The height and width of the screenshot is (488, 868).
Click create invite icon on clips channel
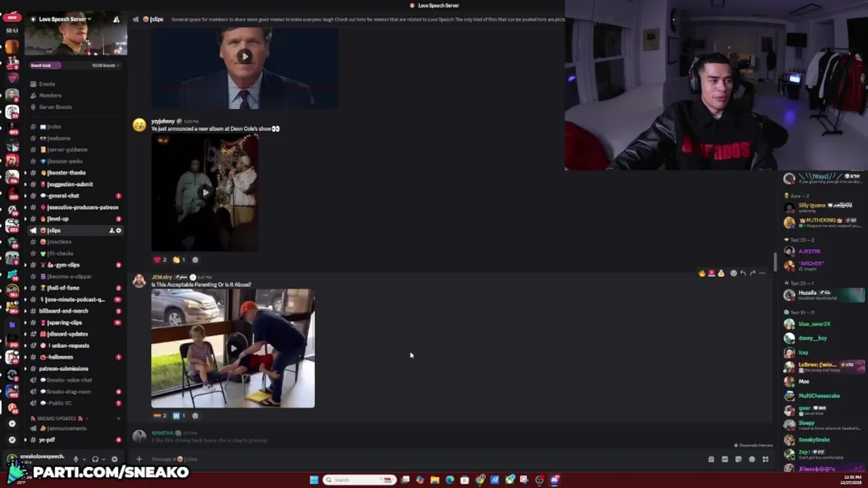pos(112,230)
